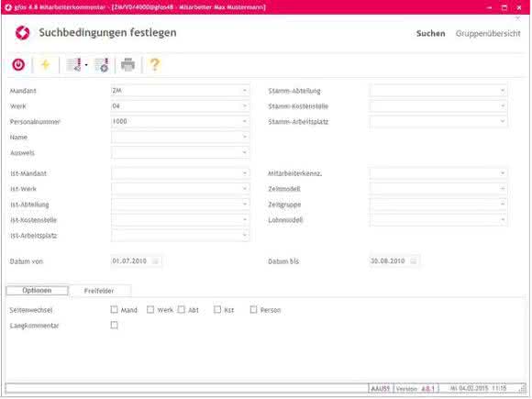Expand the Lohnmodell dropdown
This screenshot has width=532, height=399.
point(503,219)
